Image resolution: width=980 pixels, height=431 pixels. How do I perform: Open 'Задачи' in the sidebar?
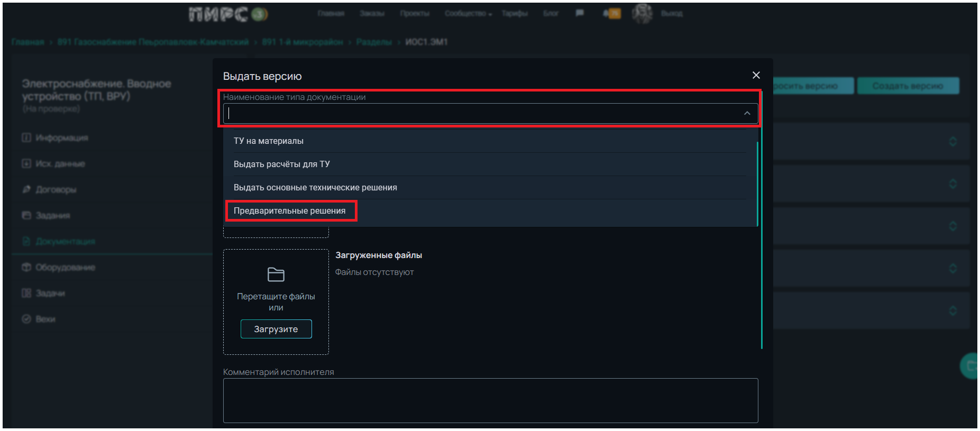[x=50, y=294]
